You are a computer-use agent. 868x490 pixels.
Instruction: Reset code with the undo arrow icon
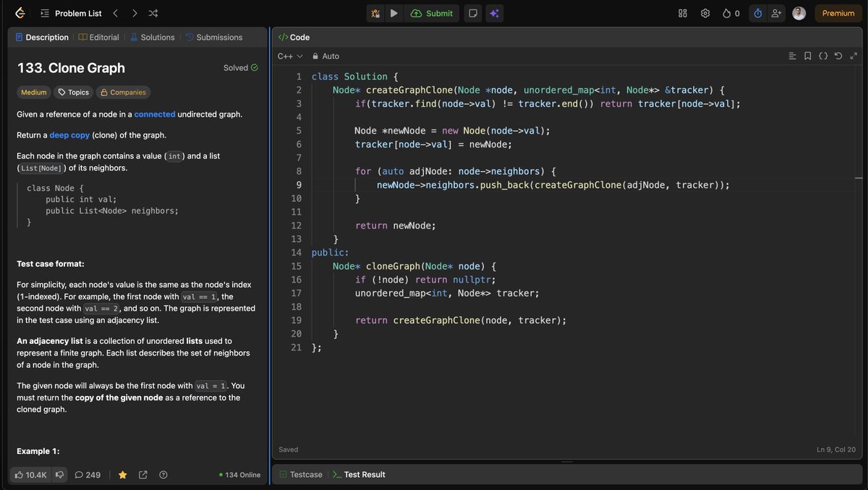click(838, 56)
